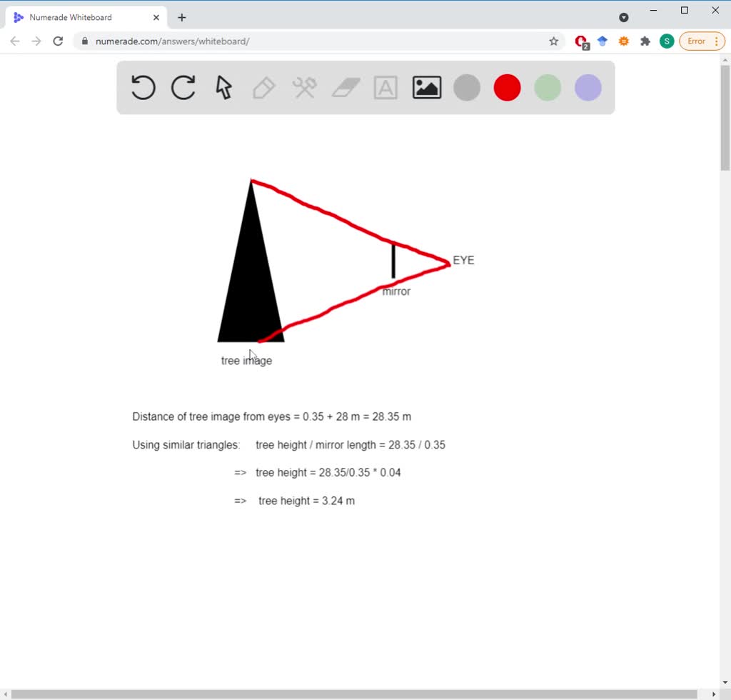Open the browser three-dot menu
731x700 pixels.
[715, 41]
